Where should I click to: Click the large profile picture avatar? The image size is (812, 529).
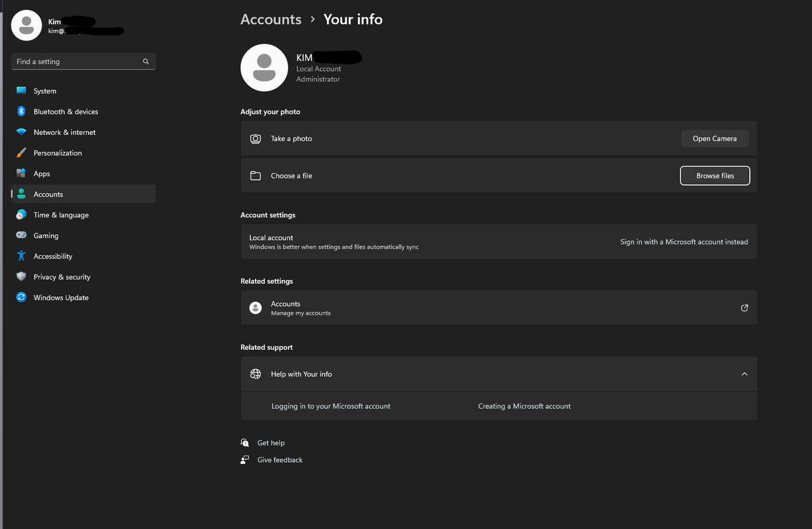tap(264, 67)
